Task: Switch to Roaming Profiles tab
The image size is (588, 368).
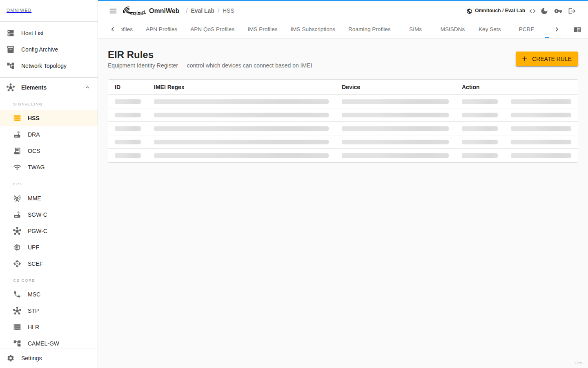Action: point(370,29)
